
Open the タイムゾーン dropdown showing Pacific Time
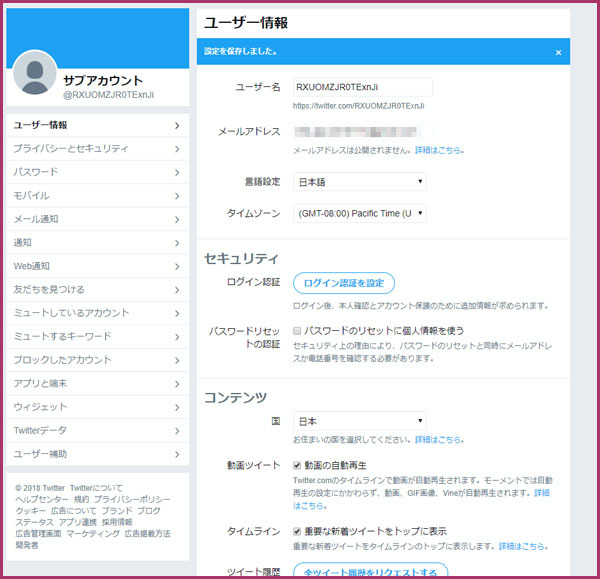tap(360, 213)
